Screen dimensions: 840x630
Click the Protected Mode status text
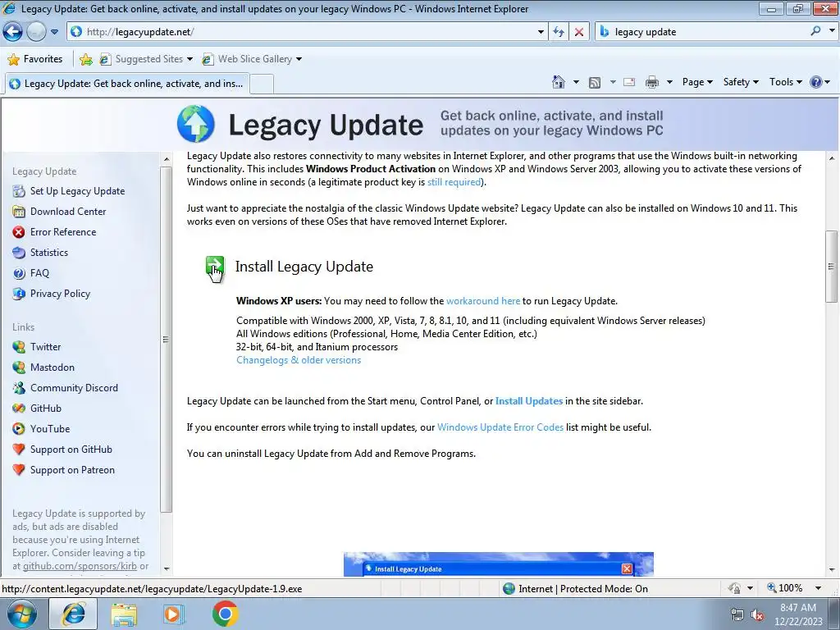[x=583, y=589]
